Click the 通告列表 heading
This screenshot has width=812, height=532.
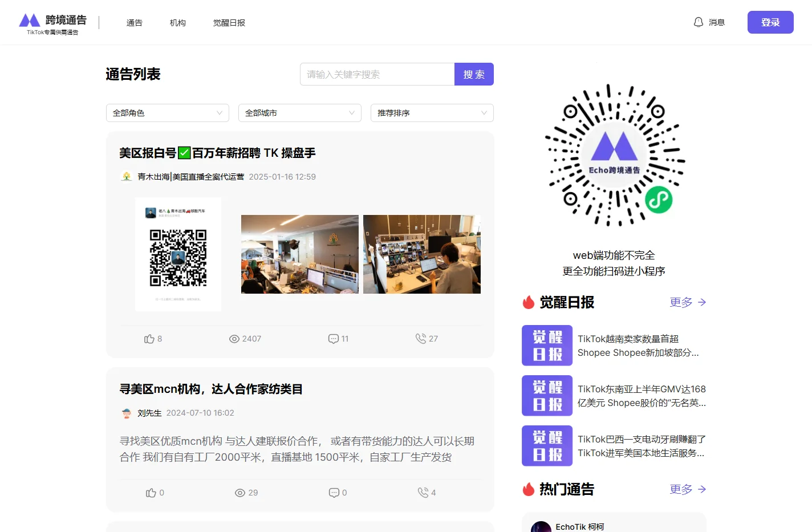click(x=133, y=74)
